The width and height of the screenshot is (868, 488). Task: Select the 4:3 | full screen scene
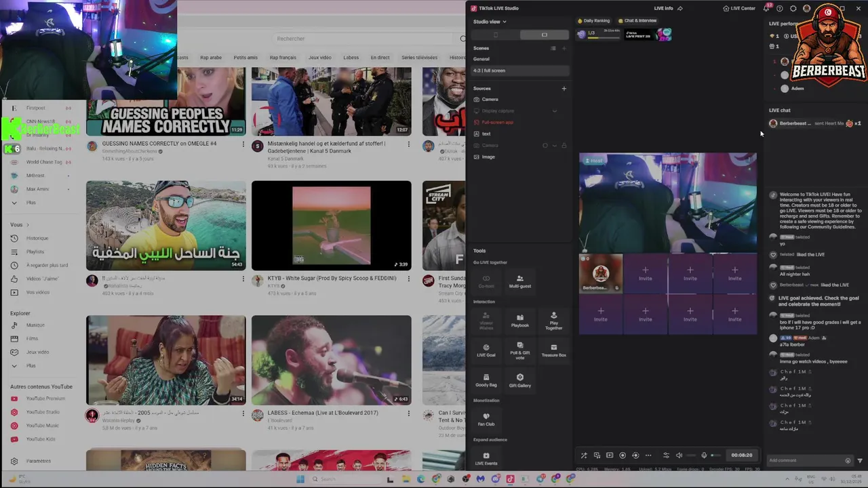(x=520, y=70)
